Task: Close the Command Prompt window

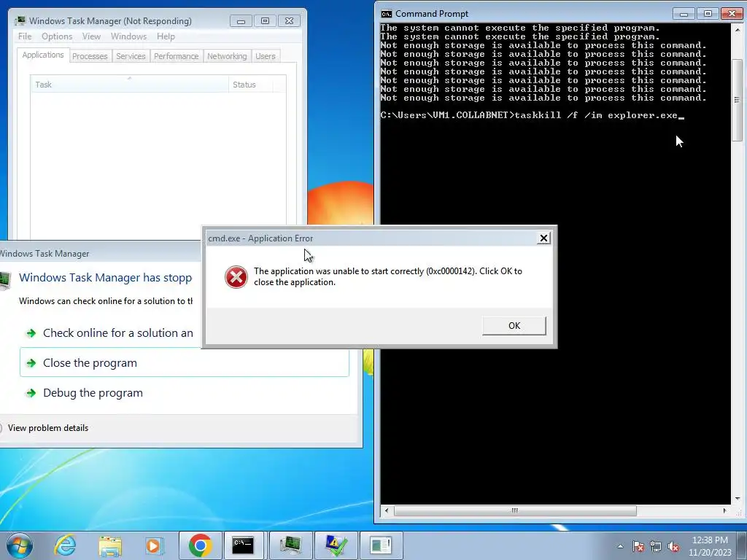Action: pyautogui.click(x=732, y=14)
